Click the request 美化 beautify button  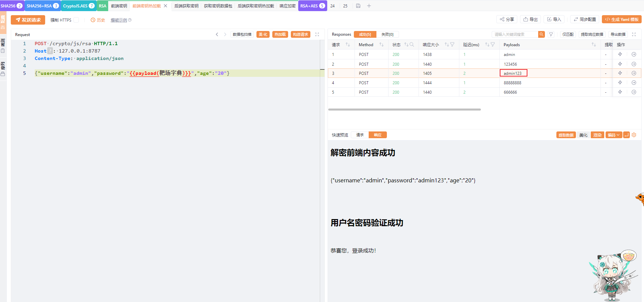click(263, 34)
